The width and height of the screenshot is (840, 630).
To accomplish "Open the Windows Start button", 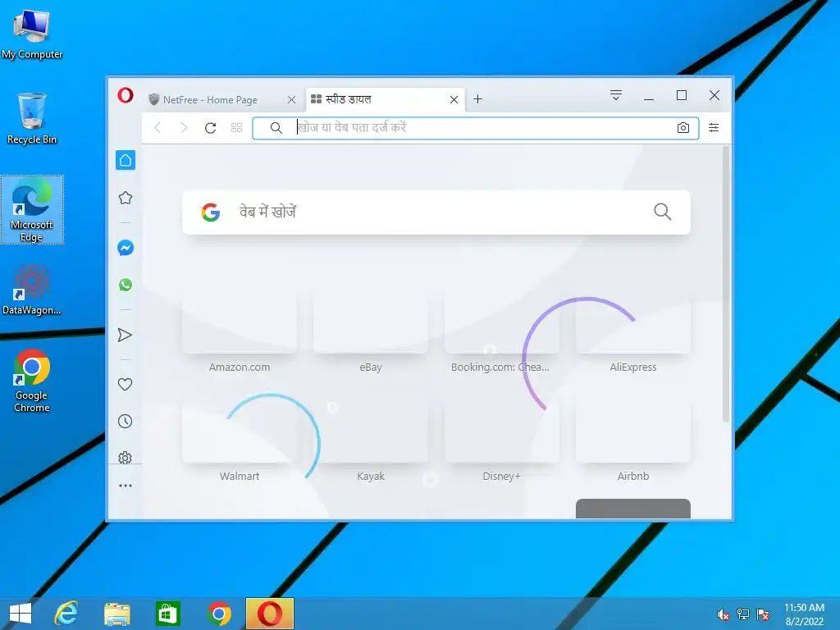I will 21,614.
